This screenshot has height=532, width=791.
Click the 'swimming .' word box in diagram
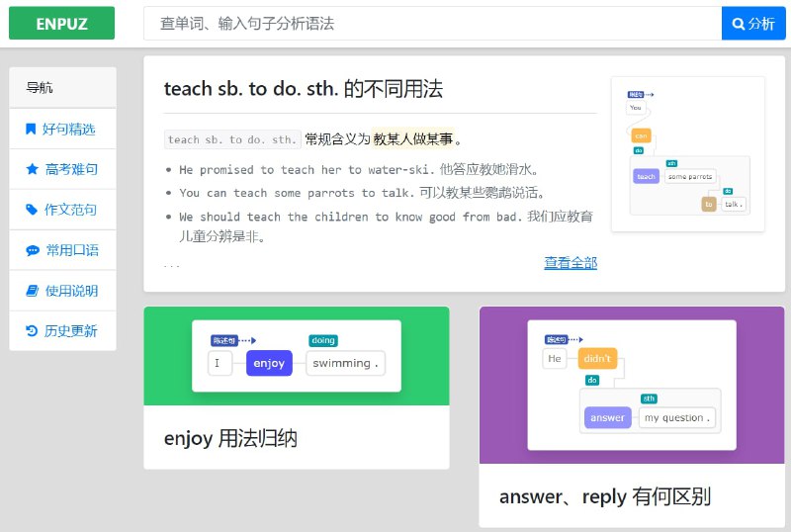point(345,363)
